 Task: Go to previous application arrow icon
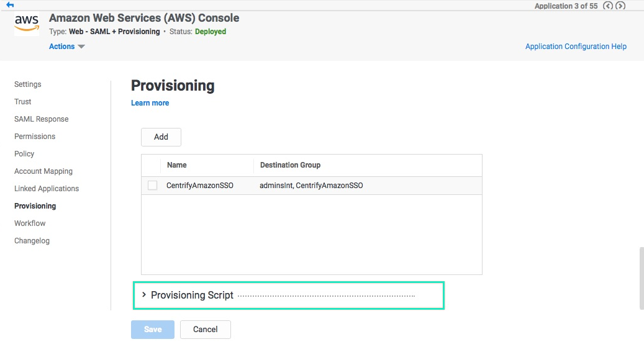click(x=608, y=6)
